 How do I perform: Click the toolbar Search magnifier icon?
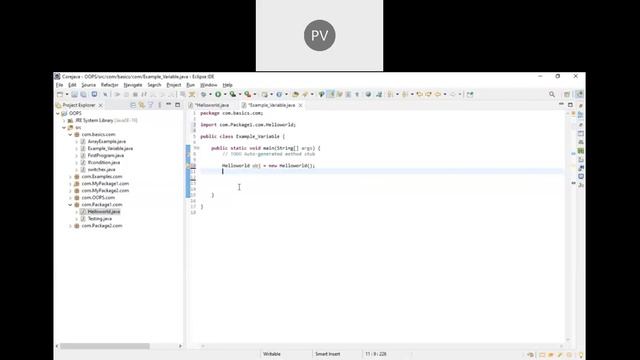tap(552, 94)
